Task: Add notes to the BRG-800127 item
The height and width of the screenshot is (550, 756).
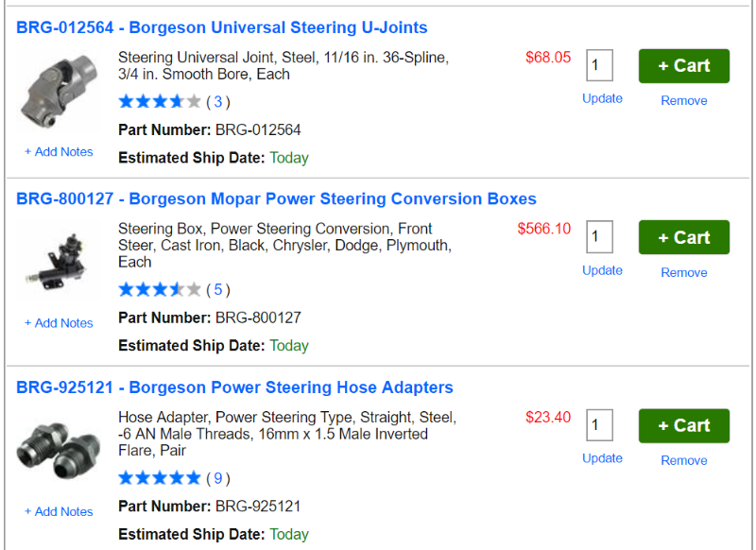Action: click(x=59, y=322)
